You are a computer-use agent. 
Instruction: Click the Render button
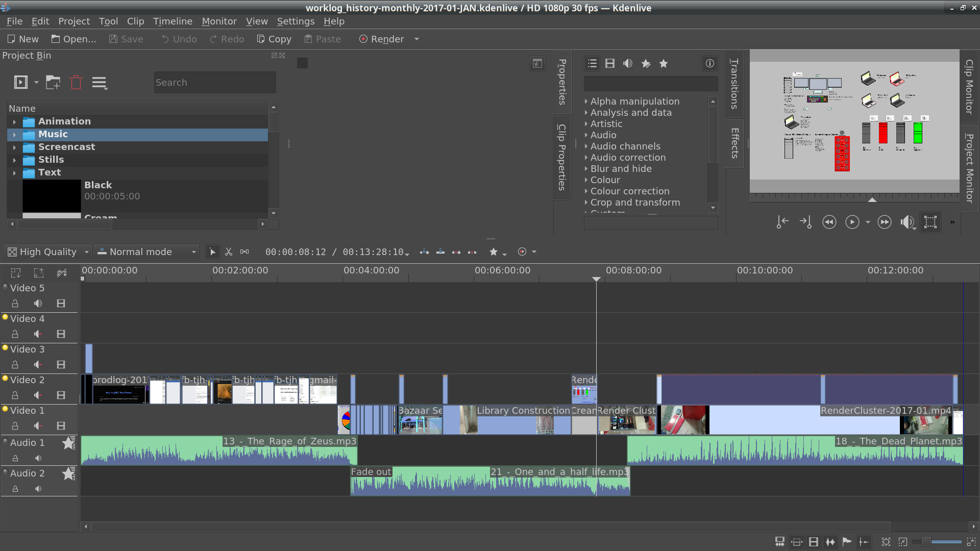[382, 39]
